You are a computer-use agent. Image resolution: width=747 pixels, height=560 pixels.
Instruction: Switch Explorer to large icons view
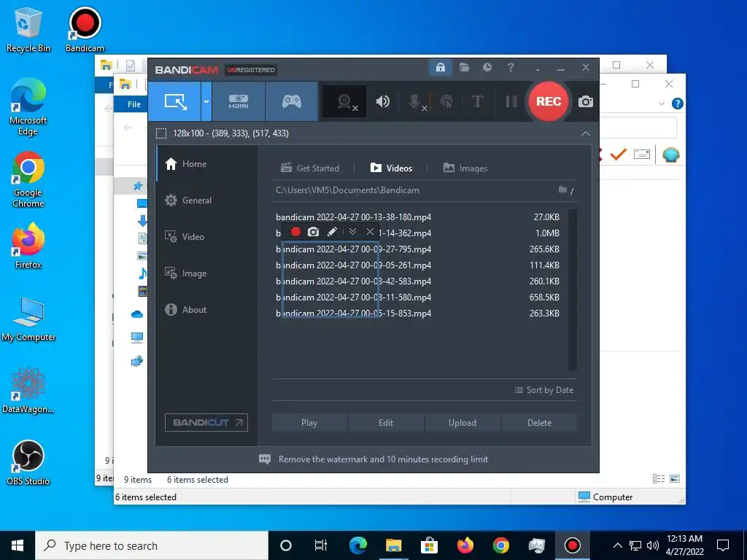tap(675, 479)
